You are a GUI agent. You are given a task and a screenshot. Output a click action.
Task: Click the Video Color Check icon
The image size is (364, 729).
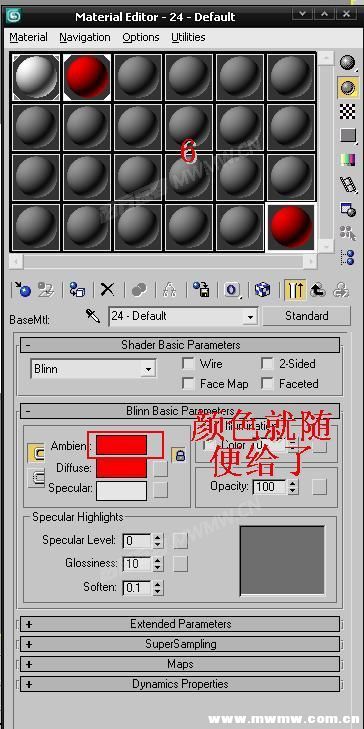[348, 160]
